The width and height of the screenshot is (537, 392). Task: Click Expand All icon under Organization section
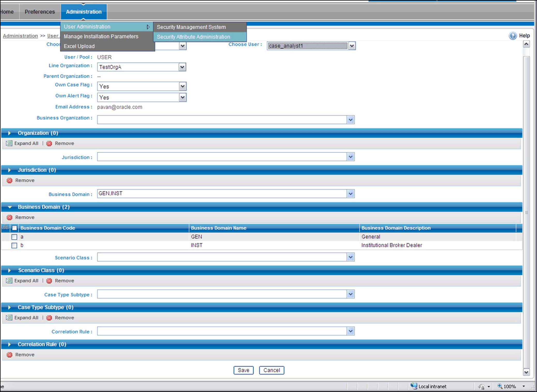9,143
